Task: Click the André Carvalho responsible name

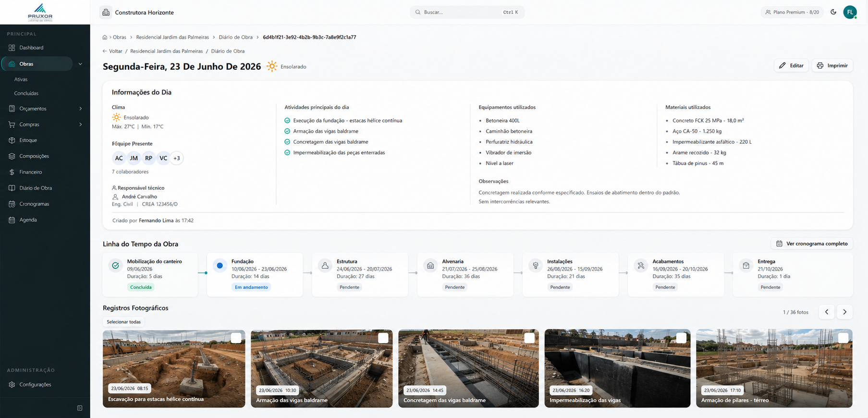Action: pyautogui.click(x=139, y=197)
